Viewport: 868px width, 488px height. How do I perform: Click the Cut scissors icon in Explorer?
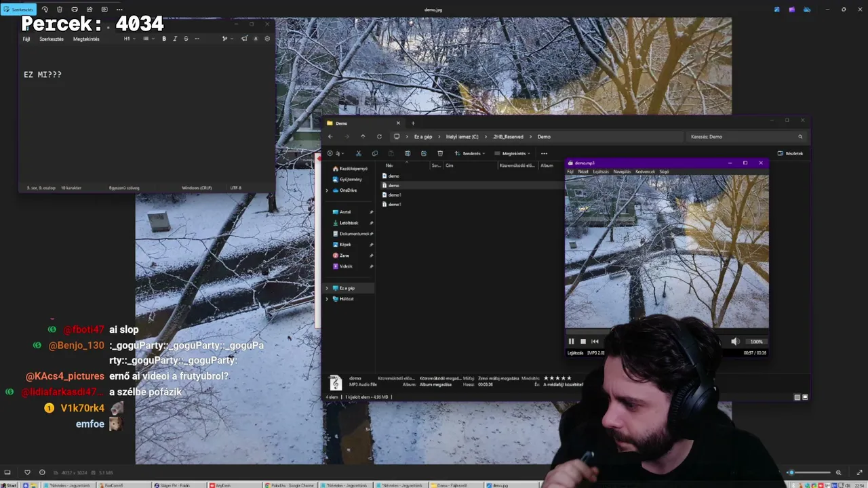359,153
